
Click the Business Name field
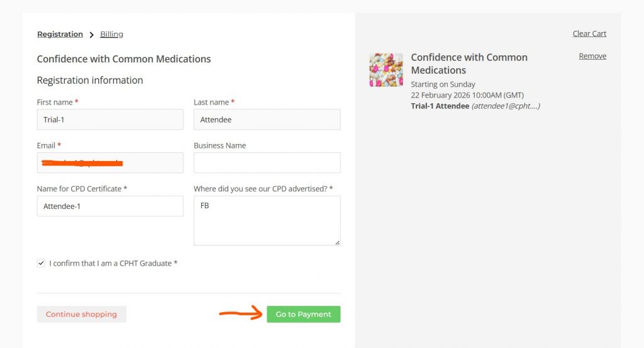[267, 162]
